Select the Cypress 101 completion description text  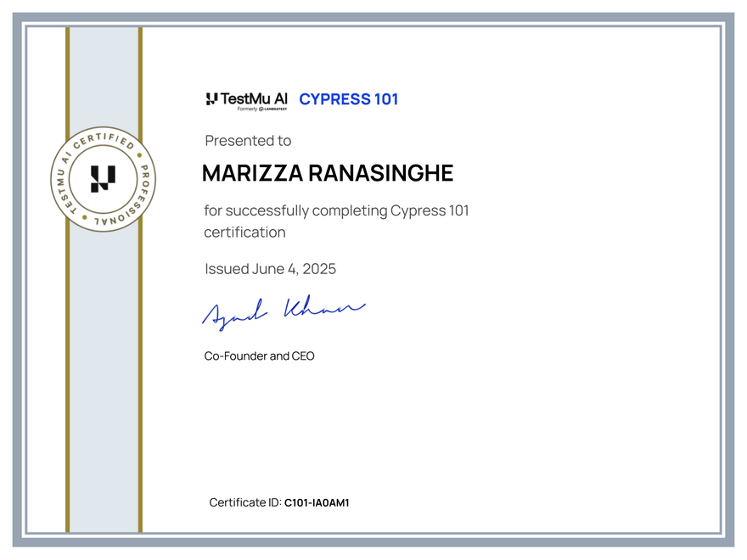pyautogui.click(x=336, y=221)
